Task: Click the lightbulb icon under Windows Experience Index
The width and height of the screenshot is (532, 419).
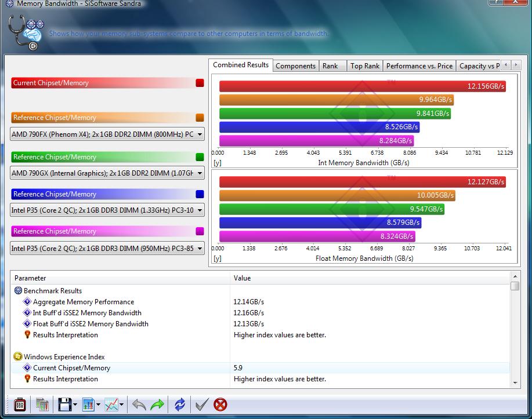Action: 27,378
